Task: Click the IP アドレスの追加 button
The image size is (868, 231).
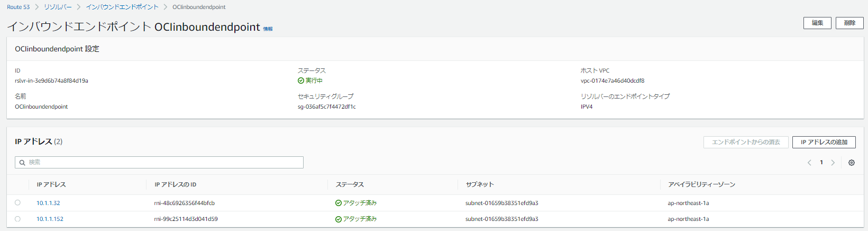Action: pos(824,142)
